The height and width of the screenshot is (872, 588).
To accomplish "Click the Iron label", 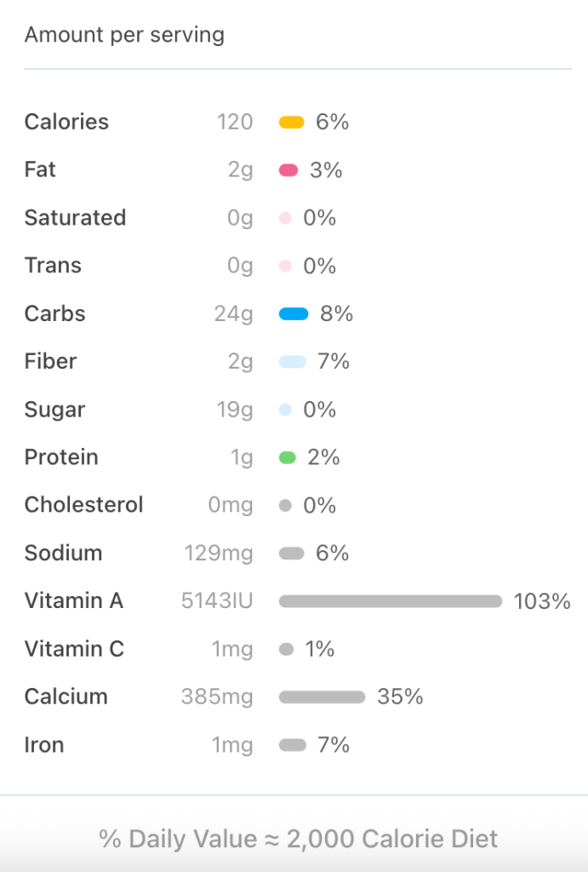I will [44, 745].
